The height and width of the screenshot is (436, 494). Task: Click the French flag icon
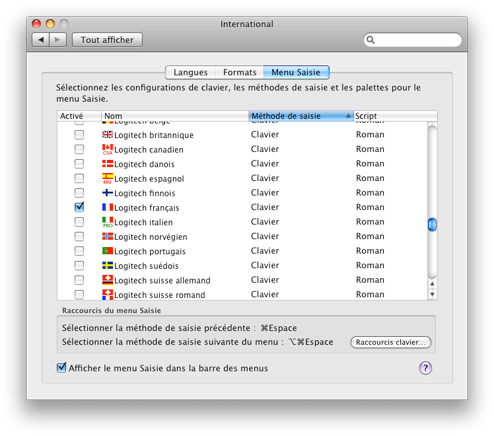(107, 207)
